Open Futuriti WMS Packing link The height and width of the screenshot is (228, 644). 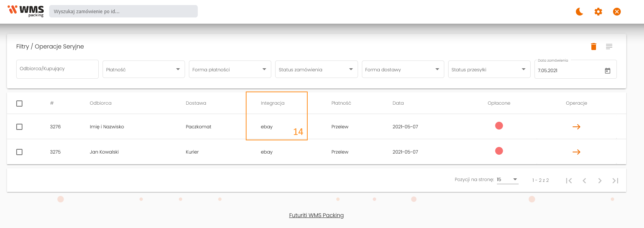[316, 215]
